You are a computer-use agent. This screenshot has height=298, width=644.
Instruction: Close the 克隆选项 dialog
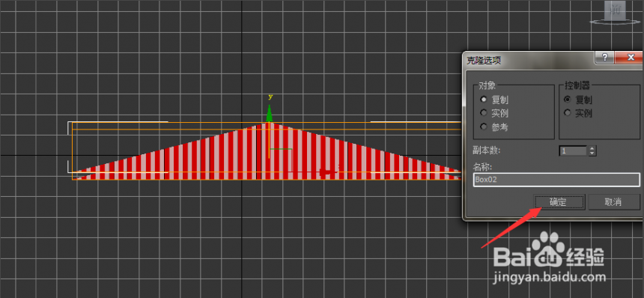click(x=628, y=58)
